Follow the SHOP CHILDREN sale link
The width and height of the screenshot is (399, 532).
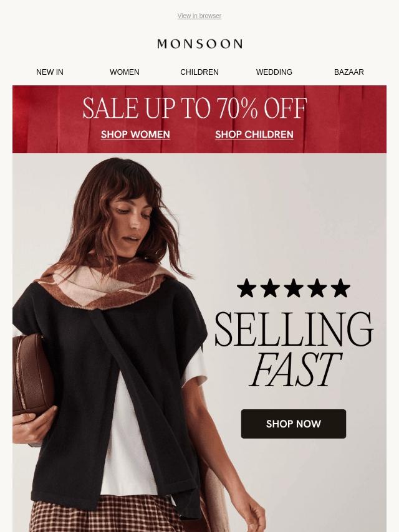tap(254, 135)
